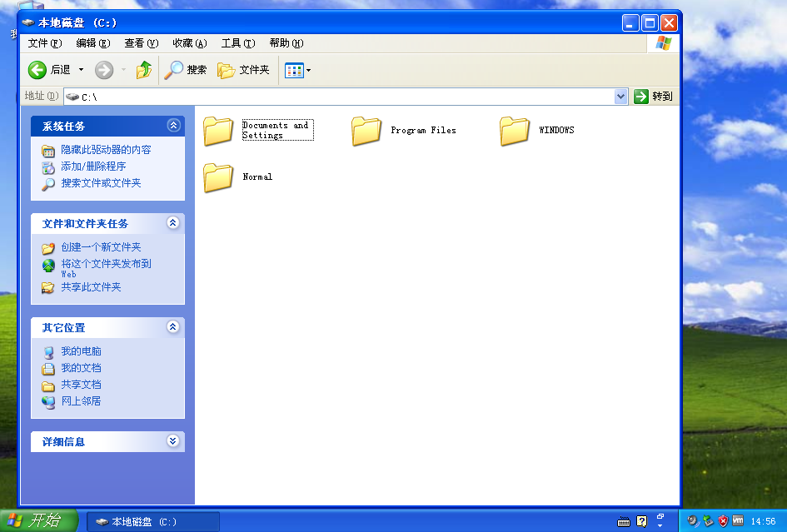This screenshot has height=532, width=787.
Task: Click the system clock showing 14:56
Action: [763, 521]
